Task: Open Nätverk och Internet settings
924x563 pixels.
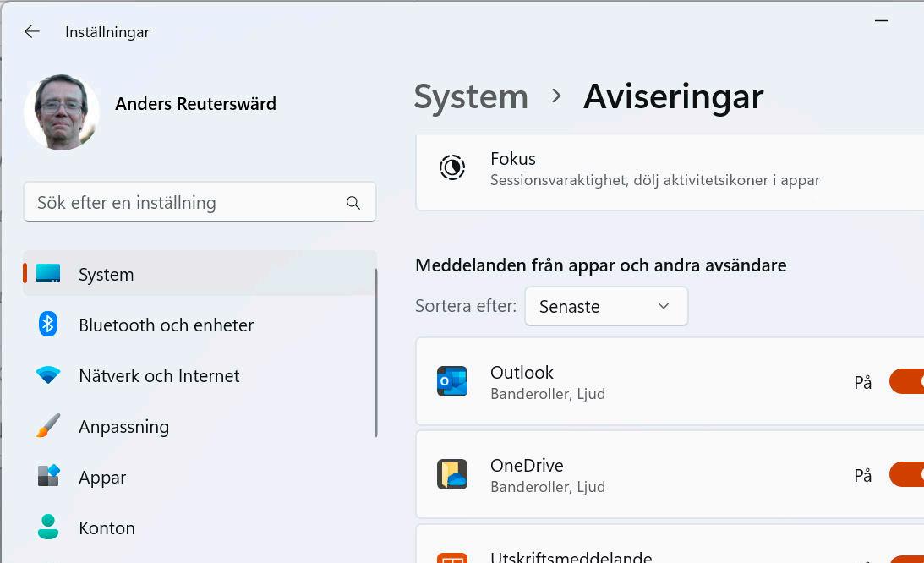Action: point(159,375)
